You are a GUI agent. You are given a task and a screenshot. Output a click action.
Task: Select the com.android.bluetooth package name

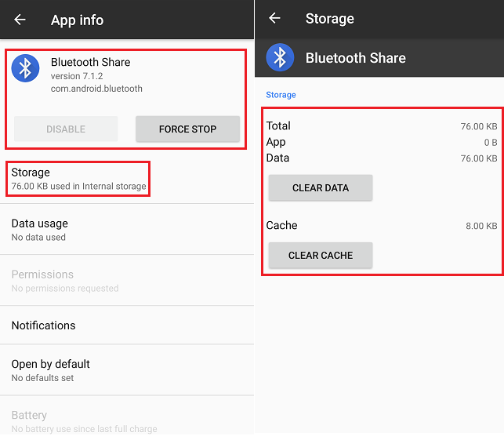tap(96, 89)
